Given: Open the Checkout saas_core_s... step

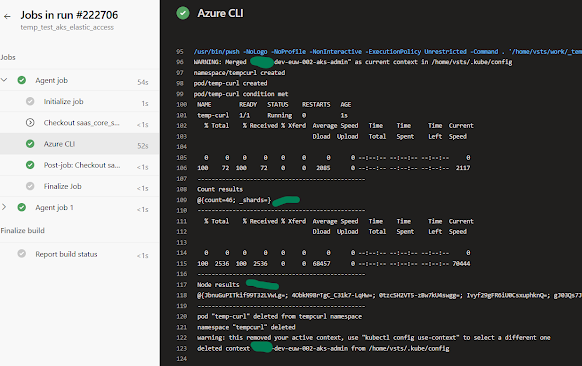Looking at the screenshot, I should pyautogui.click(x=80, y=122).
